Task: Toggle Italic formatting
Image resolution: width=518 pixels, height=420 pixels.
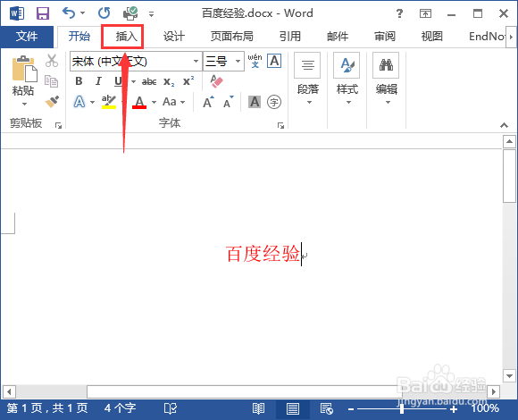Action: pyautogui.click(x=98, y=81)
